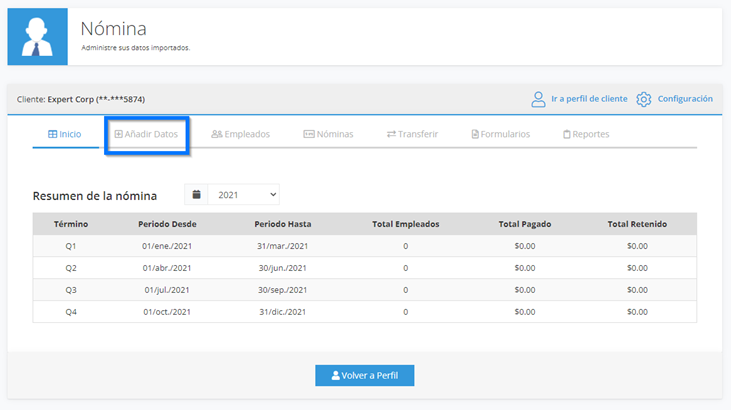Click the Cliente: Expert Corp label

tap(81, 99)
